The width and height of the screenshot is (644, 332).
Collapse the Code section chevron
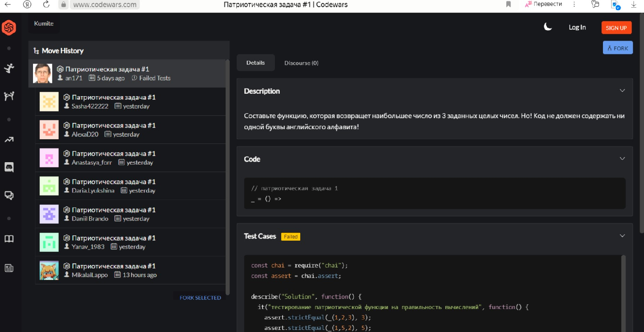[622, 159]
